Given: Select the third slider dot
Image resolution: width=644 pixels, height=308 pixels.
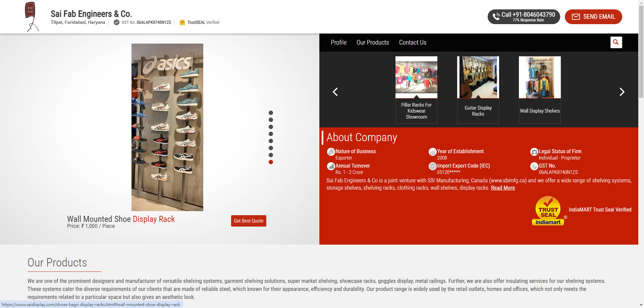Looking at the screenshot, I should pyautogui.click(x=271, y=127).
